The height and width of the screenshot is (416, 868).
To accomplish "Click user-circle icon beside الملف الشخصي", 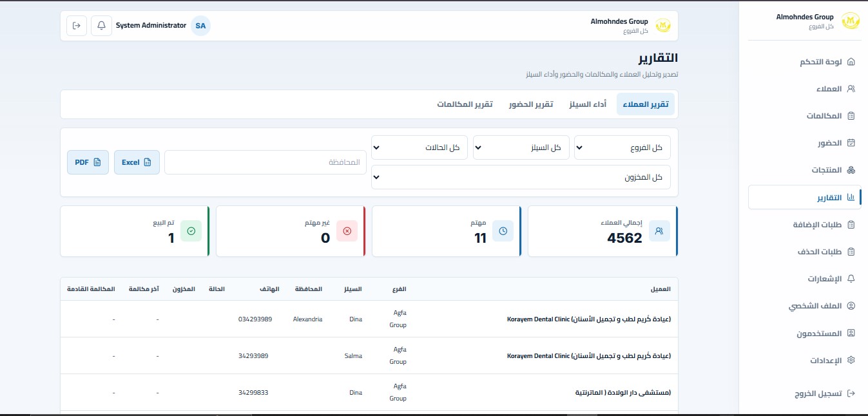I will (851, 306).
